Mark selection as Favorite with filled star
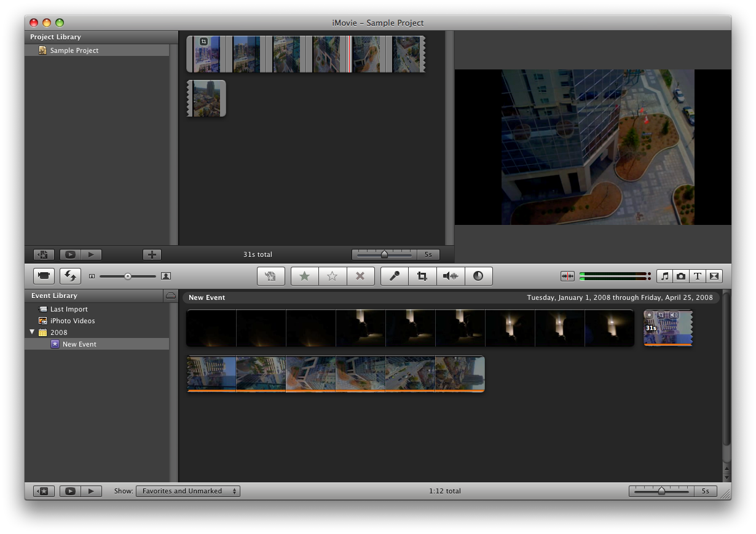 click(304, 276)
